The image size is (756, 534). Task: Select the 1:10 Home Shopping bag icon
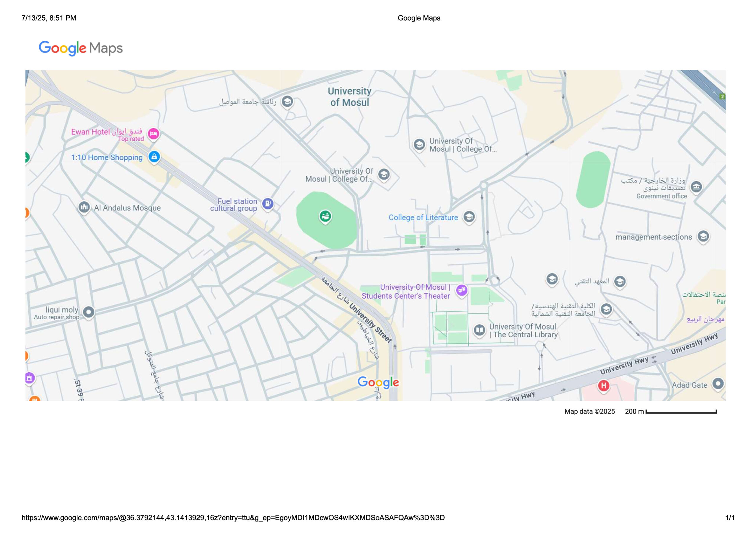click(x=154, y=157)
